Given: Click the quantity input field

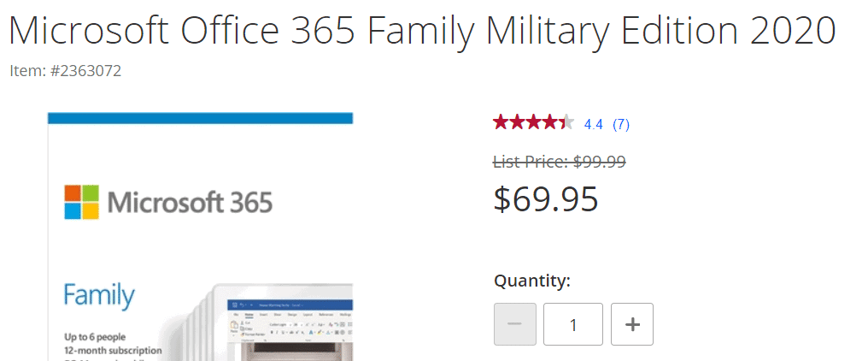Looking at the screenshot, I should [x=573, y=324].
